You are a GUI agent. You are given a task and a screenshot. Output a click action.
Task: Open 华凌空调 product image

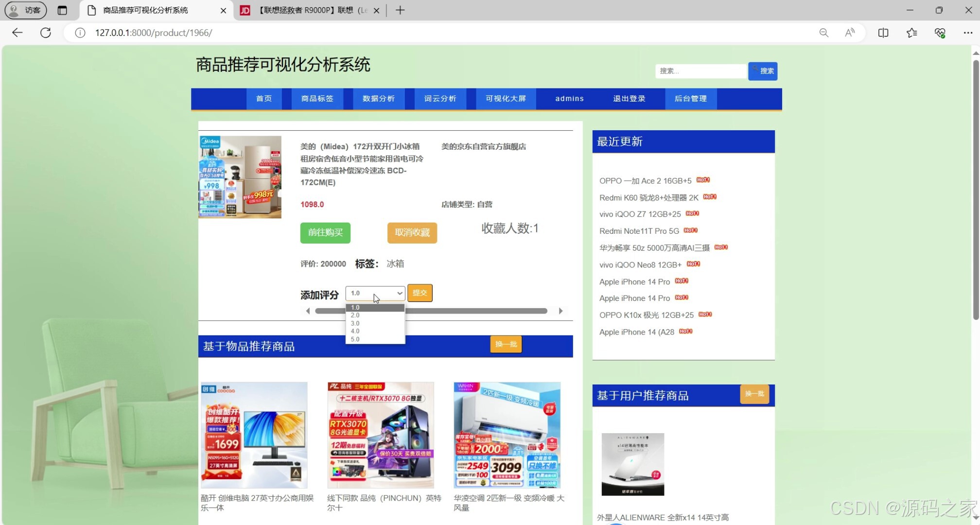tap(507, 435)
